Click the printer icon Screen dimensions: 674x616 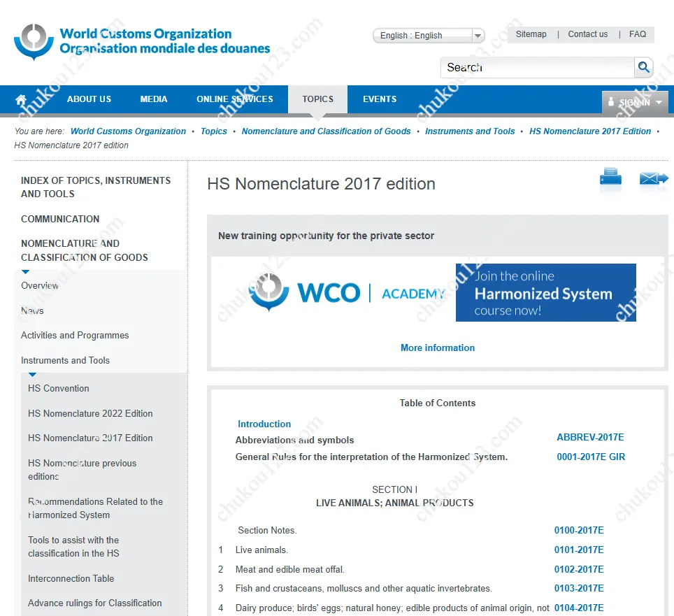pyautogui.click(x=610, y=179)
